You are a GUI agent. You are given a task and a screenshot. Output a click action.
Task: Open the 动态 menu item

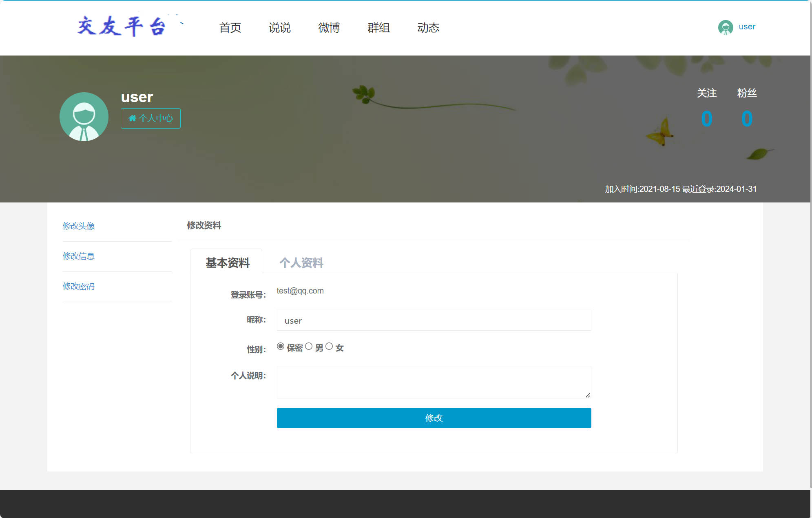pyautogui.click(x=429, y=28)
